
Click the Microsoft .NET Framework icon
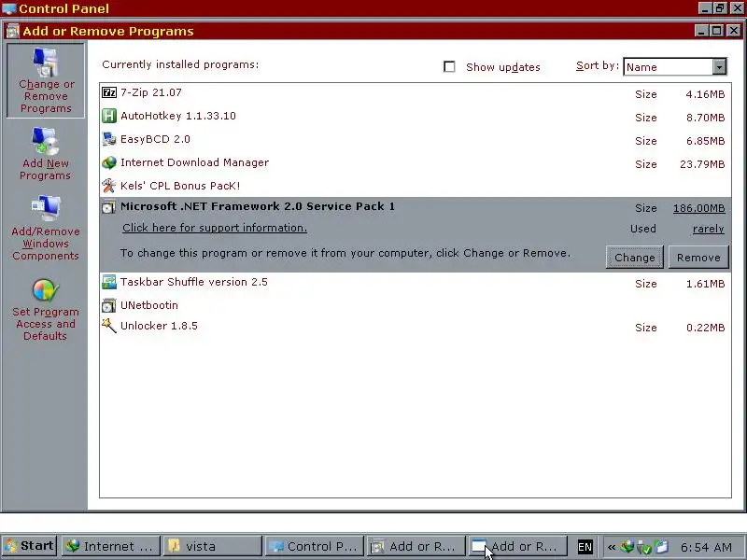(108, 206)
